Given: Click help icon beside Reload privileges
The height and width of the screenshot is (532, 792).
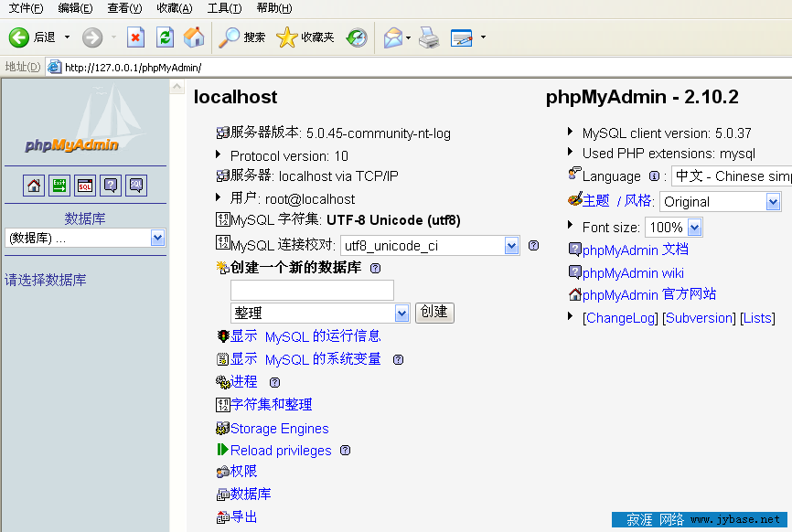Looking at the screenshot, I should [x=345, y=451].
